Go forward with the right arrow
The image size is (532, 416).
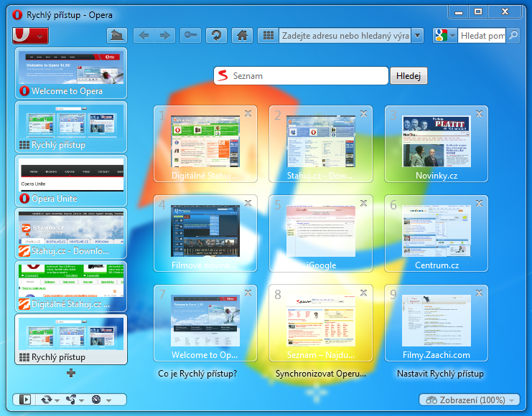coord(165,35)
